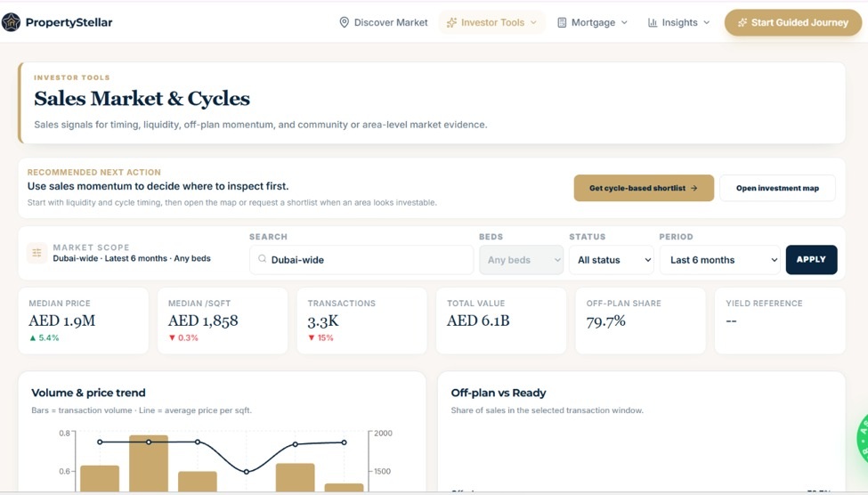This screenshot has width=868, height=495.
Task: Click the PropertyStellar logo icon
Action: [x=11, y=22]
